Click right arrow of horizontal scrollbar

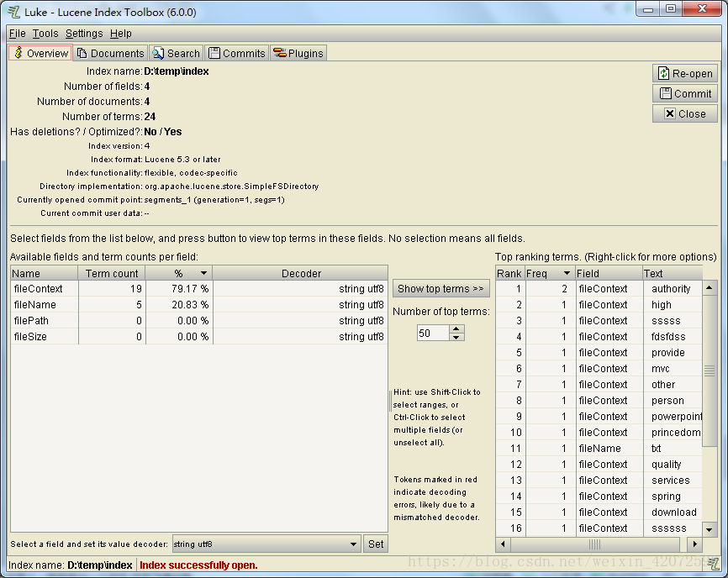695,544
